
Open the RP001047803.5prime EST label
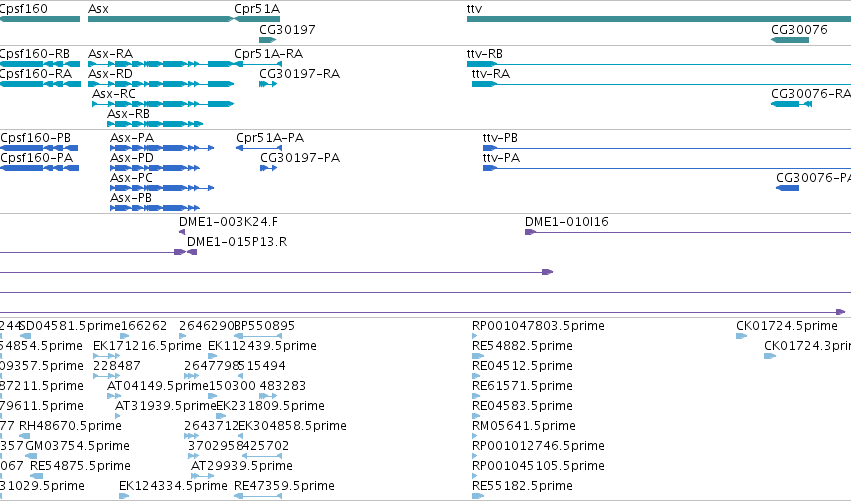[538, 326]
